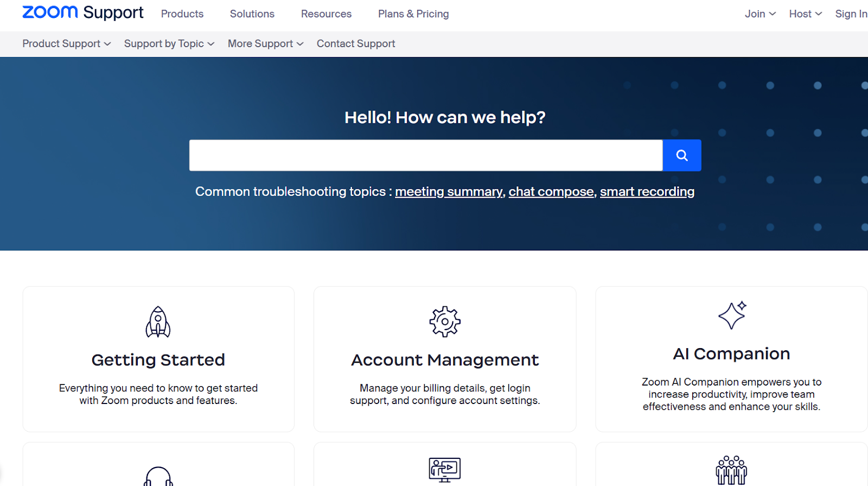Open the Resources menu
868x486 pixels.
(326, 14)
